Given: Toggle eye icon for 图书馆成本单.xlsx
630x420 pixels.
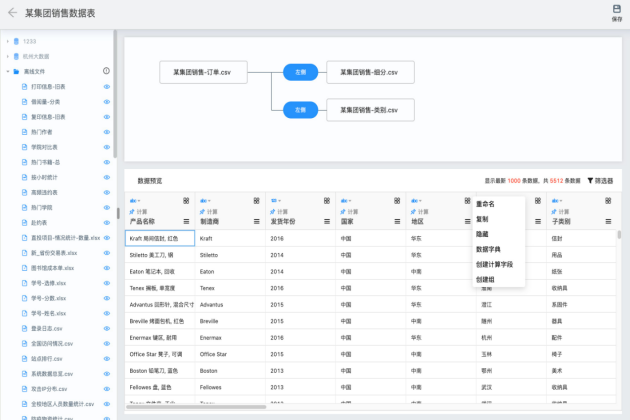Looking at the screenshot, I should tap(107, 268).
